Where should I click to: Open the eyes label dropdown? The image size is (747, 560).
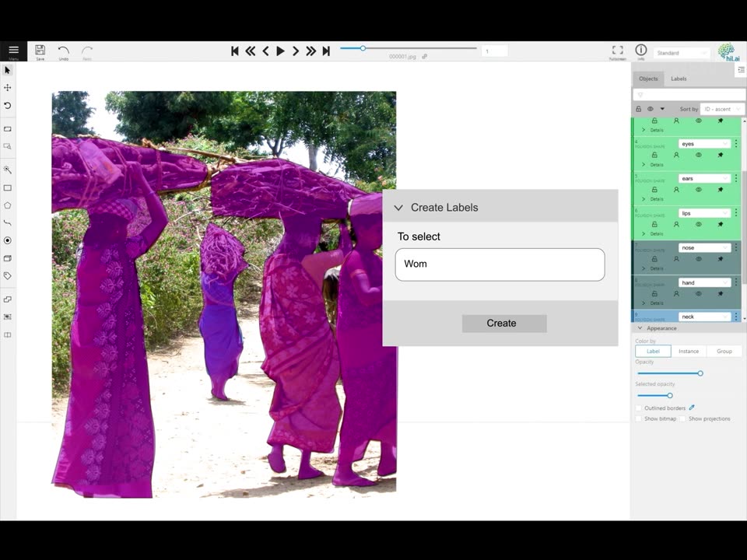click(x=704, y=144)
